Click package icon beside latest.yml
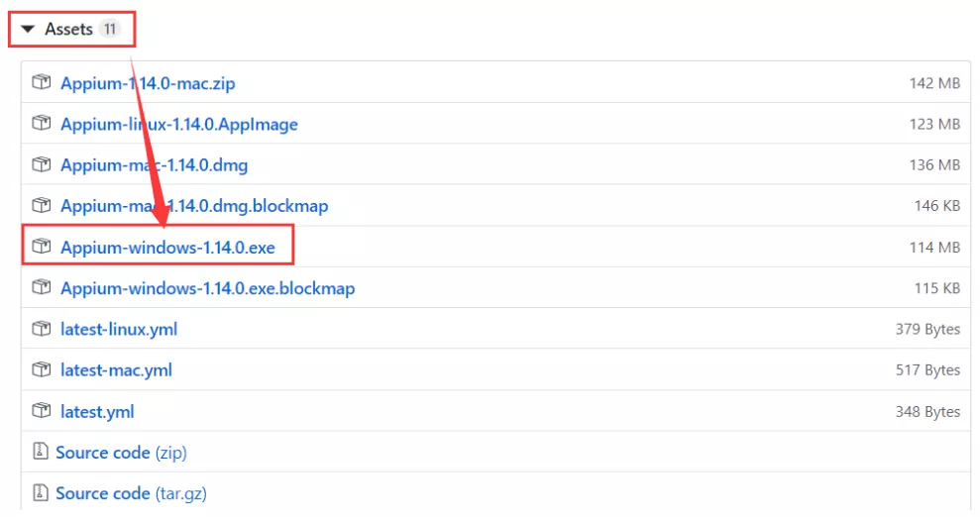This screenshot has width=980, height=517. point(42,410)
